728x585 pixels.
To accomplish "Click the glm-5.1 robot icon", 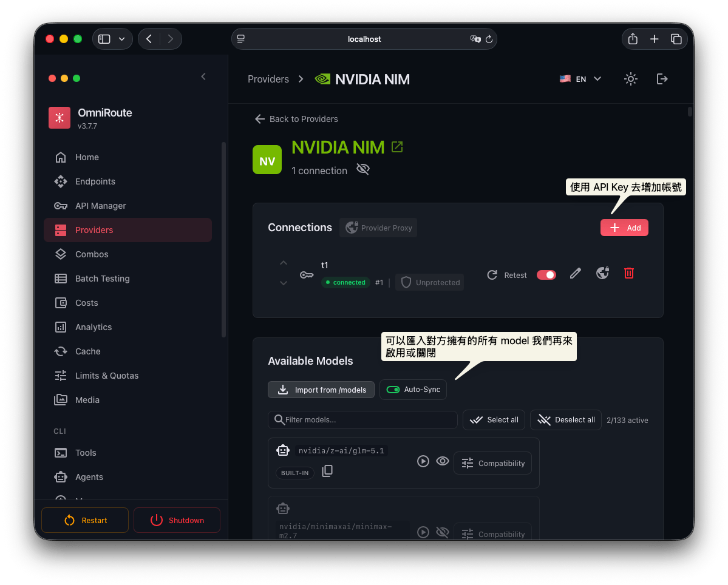I will coord(283,450).
